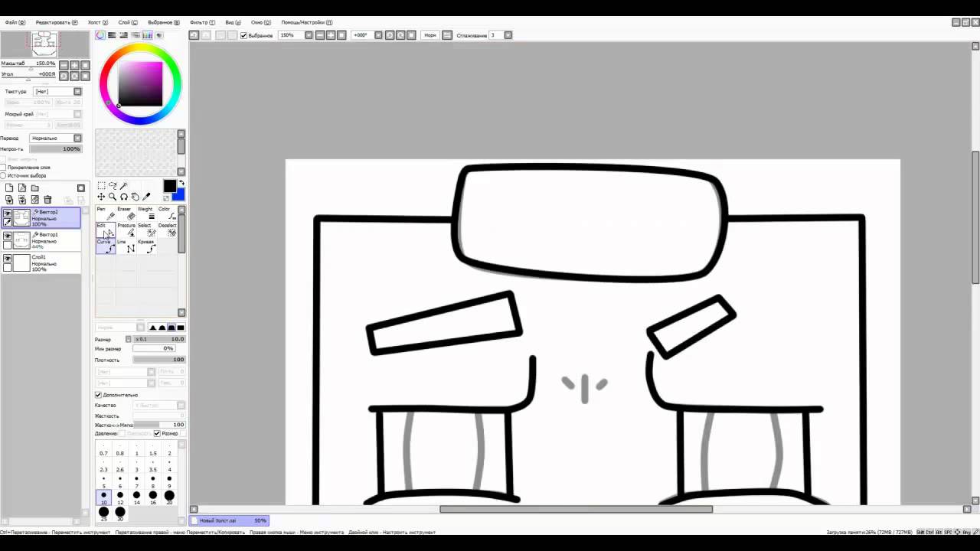Choose the Zoom magnifier tool
Screen dimensions: 980x551
[113, 197]
